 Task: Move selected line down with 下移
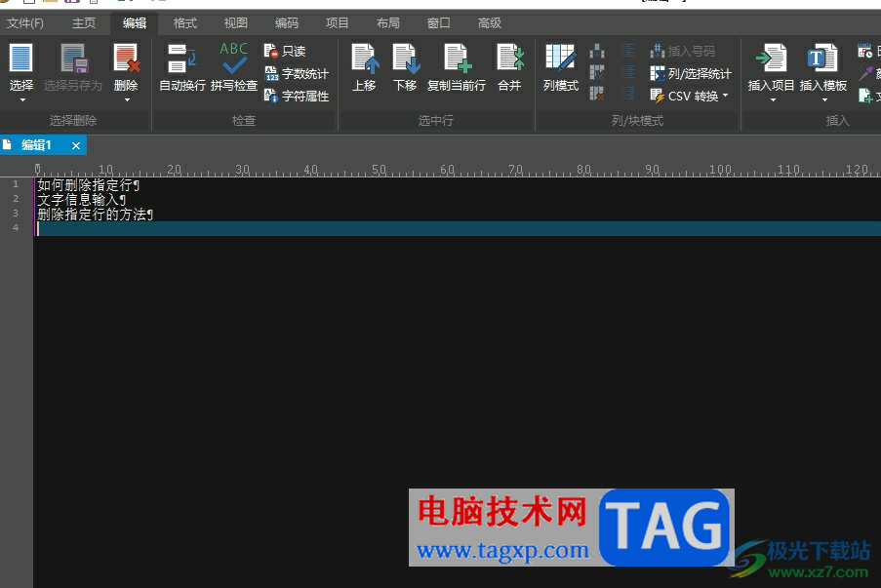coord(405,68)
